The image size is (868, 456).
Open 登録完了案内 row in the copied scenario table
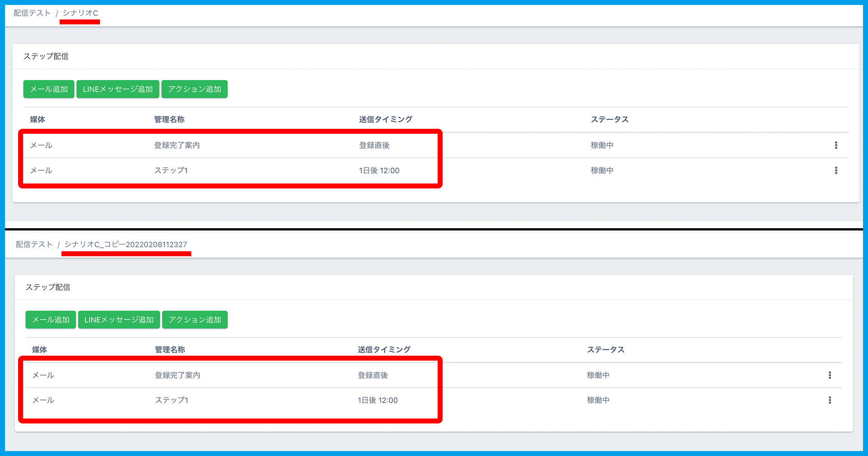pyautogui.click(x=178, y=375)
